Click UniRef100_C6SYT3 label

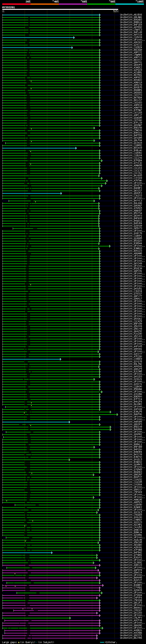pos(131,95)
